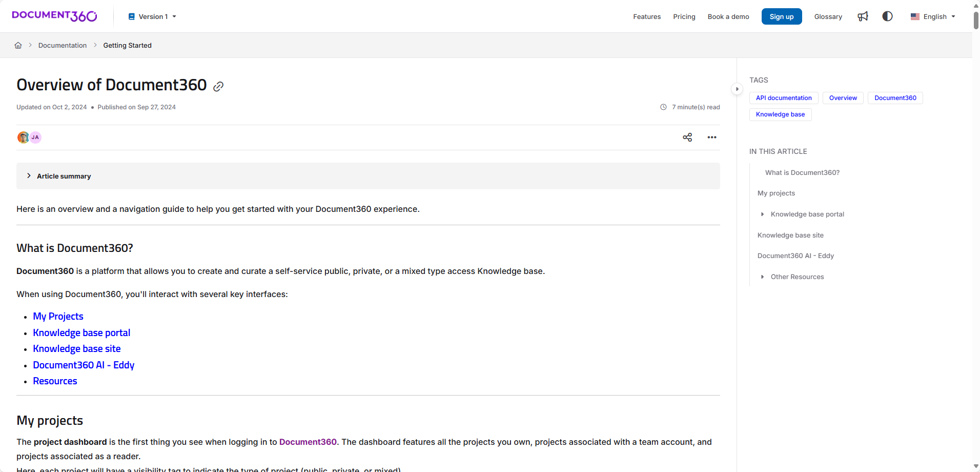The height and width of the screenshot is (472, 980).
Task: Open the Version 1 dropdown
Action: pos(152,16)
